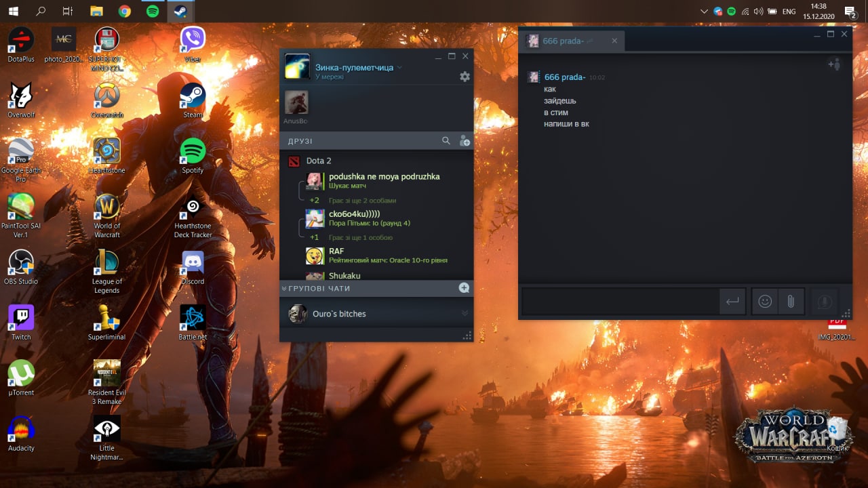Open the Resident Evil 3 Remake icon

click(x=107, y=383)
